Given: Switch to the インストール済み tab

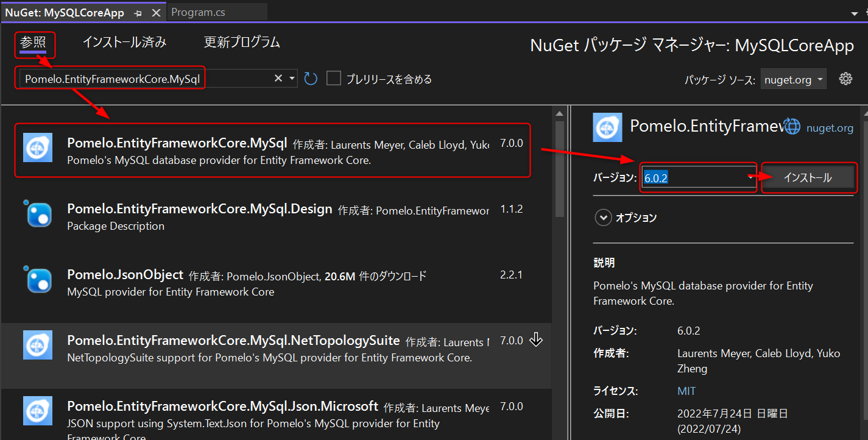Looking at the screenshot, I should 124,41.
